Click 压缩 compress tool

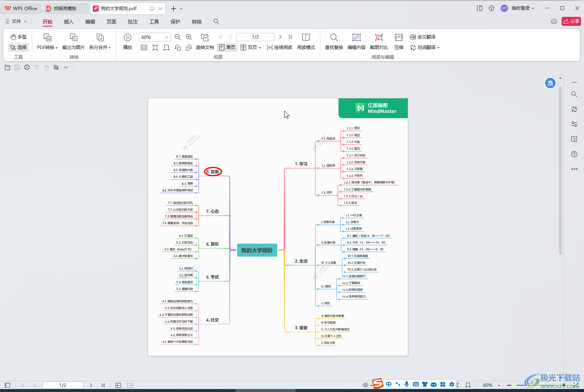[x=399, y=42]
